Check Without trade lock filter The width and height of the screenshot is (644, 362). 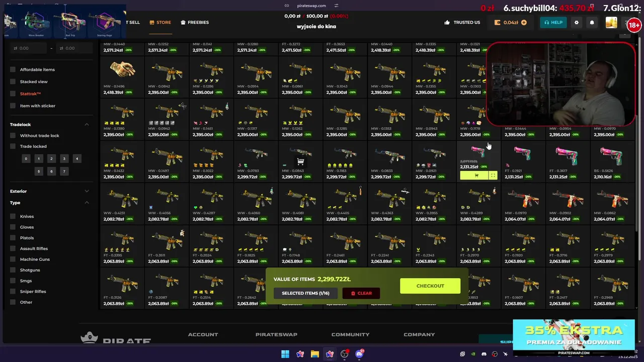pos(13,135)
